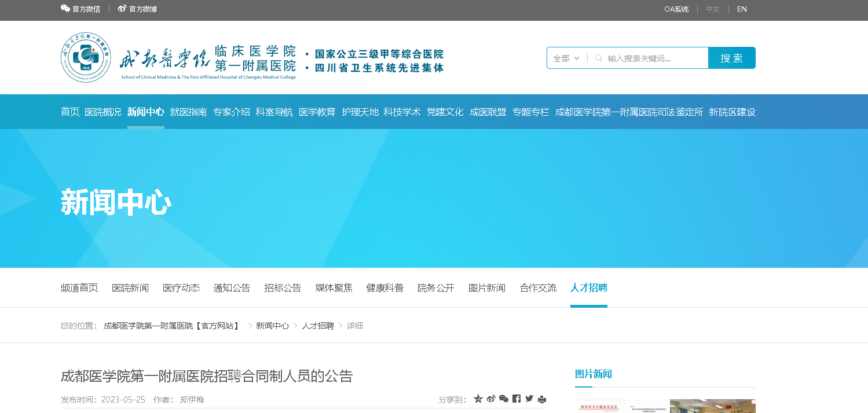The width and height of the screenshot is (868, 413).
Task: Open the 就医指南 navigation menu
Action: click(188, 112)
